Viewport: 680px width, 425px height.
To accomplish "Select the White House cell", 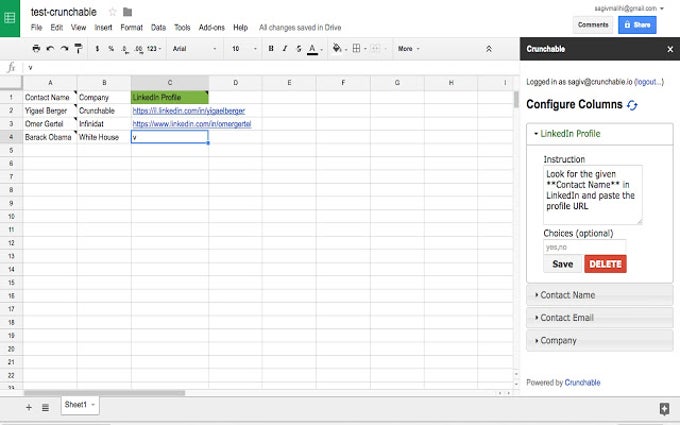I will pos(104,137).
